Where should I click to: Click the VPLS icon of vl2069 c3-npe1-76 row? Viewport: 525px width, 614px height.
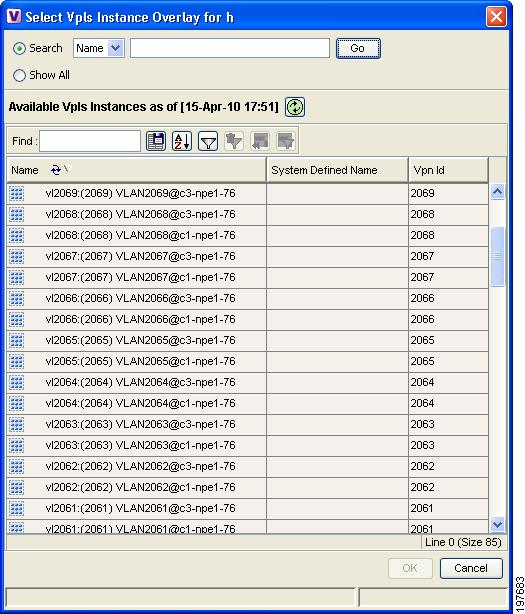16,193
